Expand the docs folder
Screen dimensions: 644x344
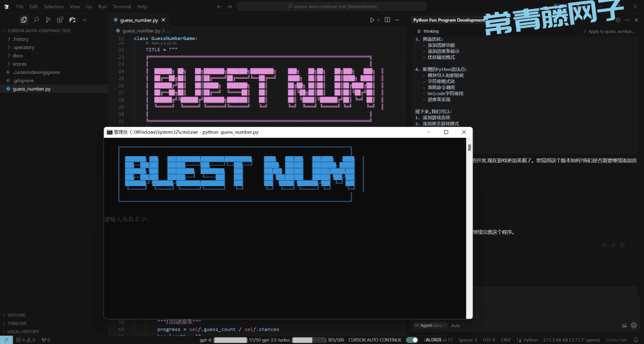pyautogui.click(x=18, y=55)
